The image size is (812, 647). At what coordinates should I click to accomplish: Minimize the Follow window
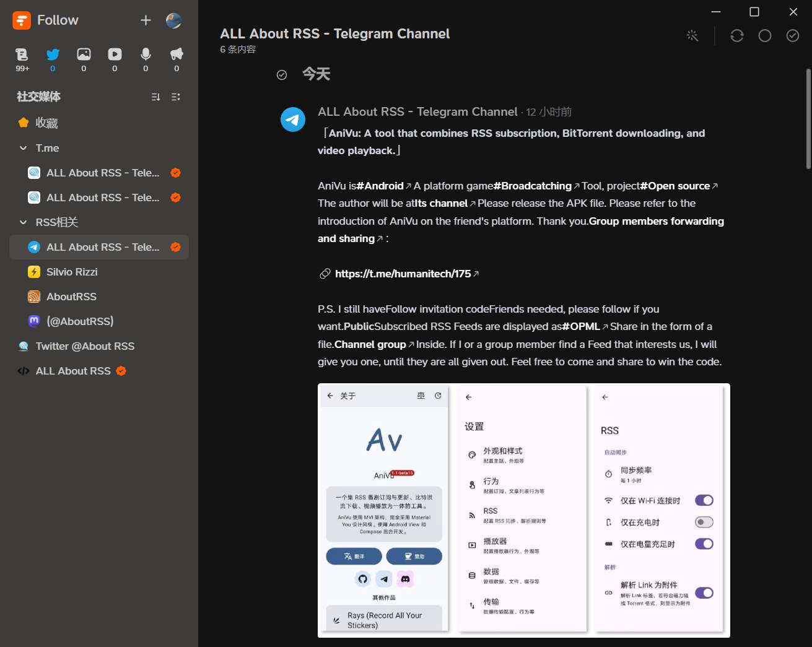click(x=716, y=12)
